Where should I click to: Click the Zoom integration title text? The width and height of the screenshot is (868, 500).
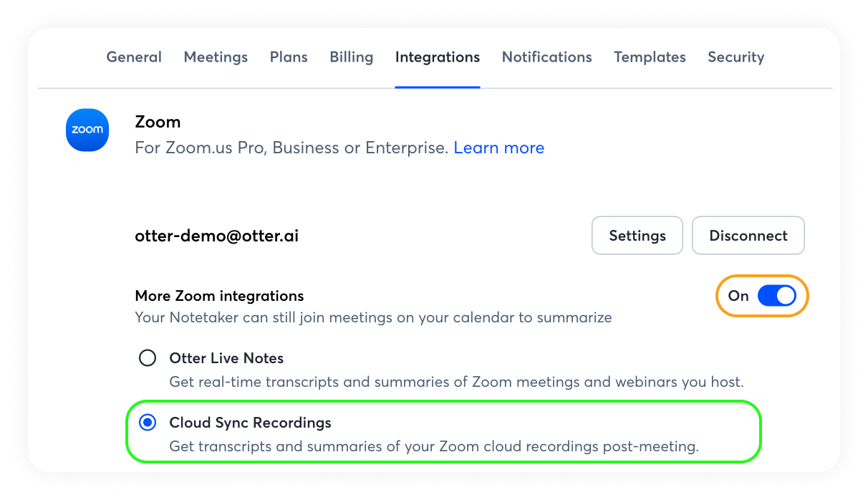(158, 122)
